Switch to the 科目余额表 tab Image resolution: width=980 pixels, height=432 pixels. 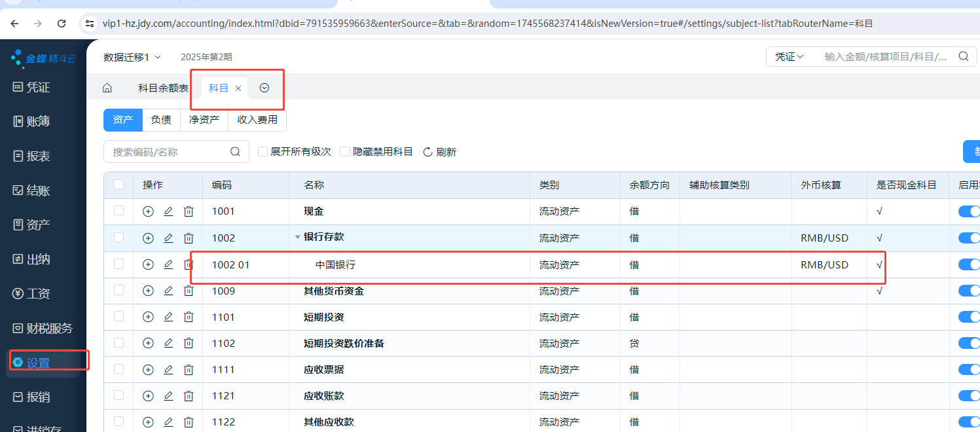click(163, 88)
